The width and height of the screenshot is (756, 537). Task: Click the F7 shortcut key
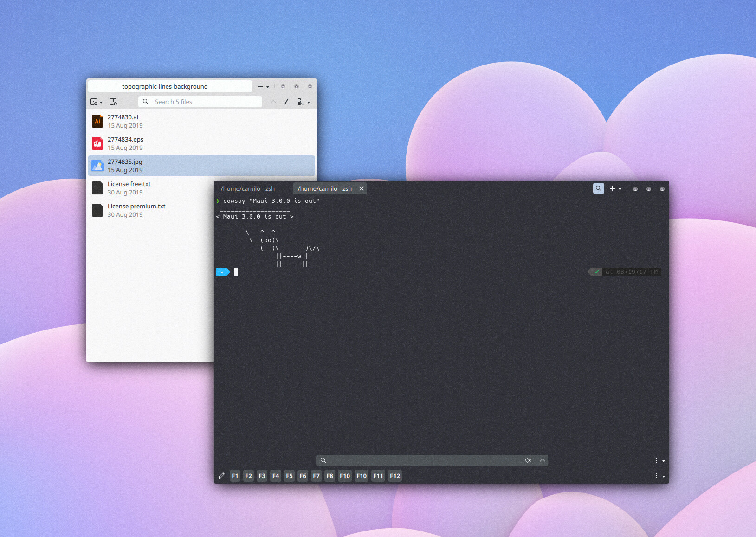[x=316, y=476]
